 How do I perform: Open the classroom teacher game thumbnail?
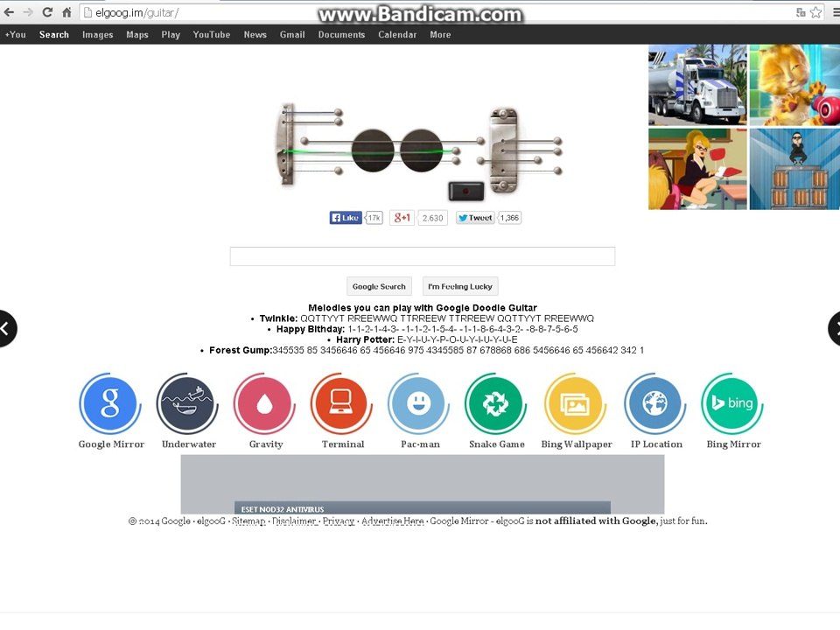(x=697, y=169)
